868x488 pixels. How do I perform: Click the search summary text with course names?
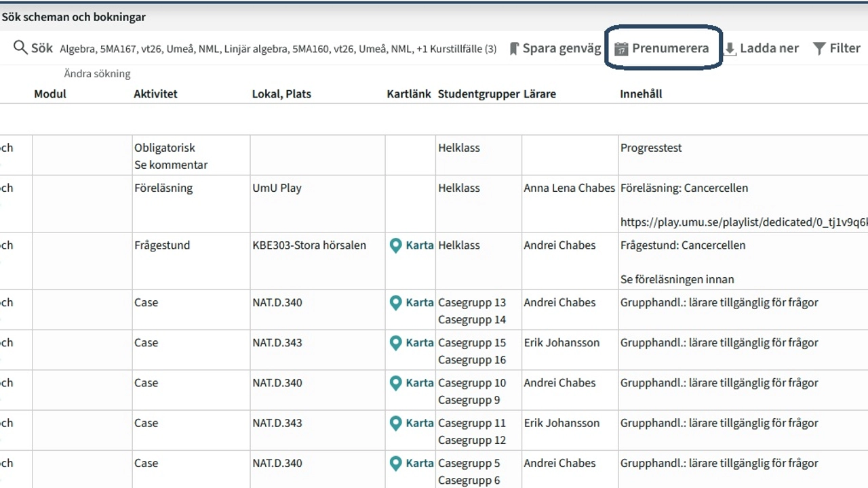click(278, 49)
